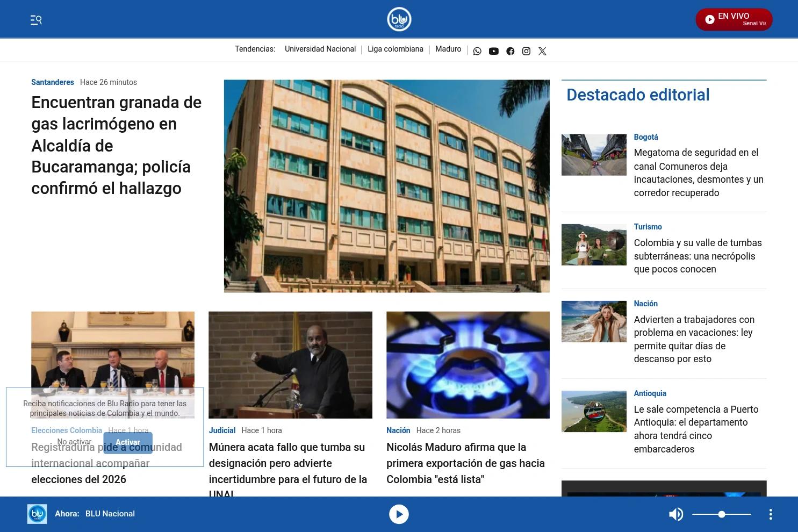
Task: Open the Santanderes section link
Action: [x=53, y=82]
